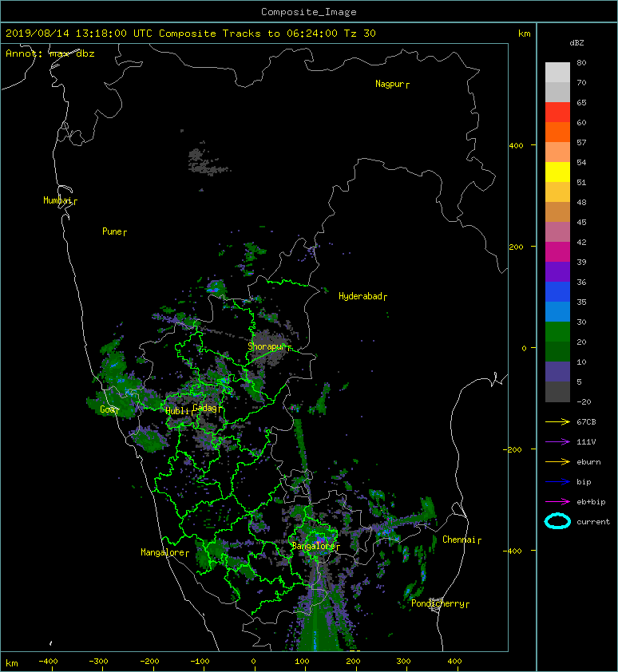The height and width of the screenshot is (672, 618).
Task: Click the dBZ legend heading
Action: [576, 43]
